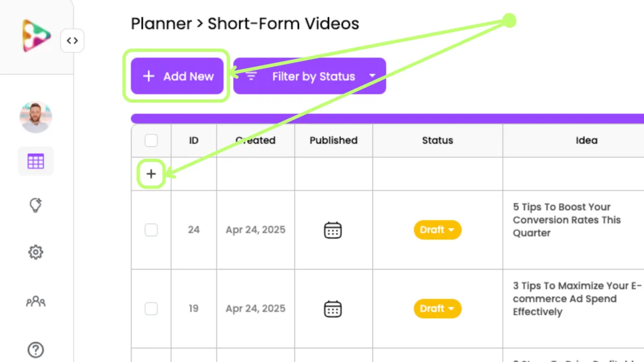The height and width of the screenshot is (362, 644).
Task: Click the colorful app logo
Action: click(x=36, y=35)
